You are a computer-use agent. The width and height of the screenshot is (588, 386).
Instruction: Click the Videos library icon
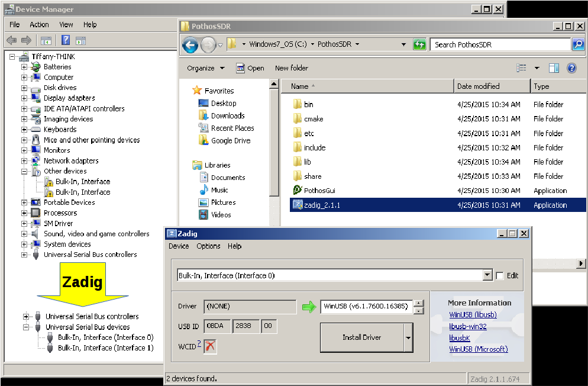tap(203, 214)
